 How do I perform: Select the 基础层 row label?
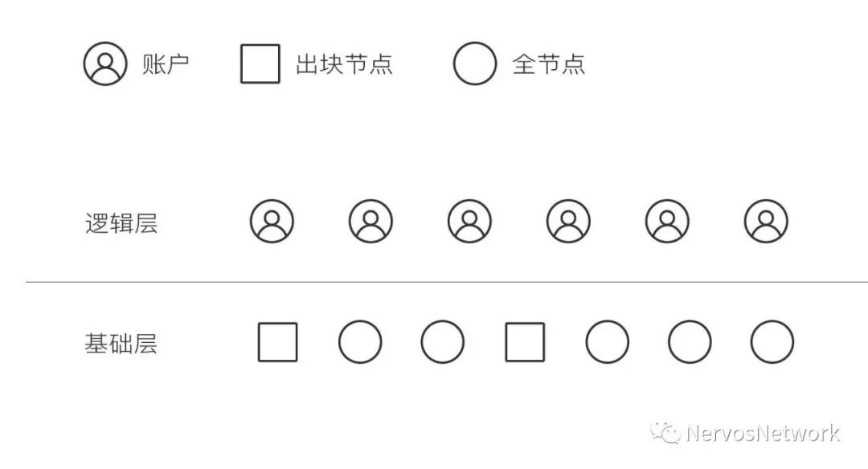point(121,344)
